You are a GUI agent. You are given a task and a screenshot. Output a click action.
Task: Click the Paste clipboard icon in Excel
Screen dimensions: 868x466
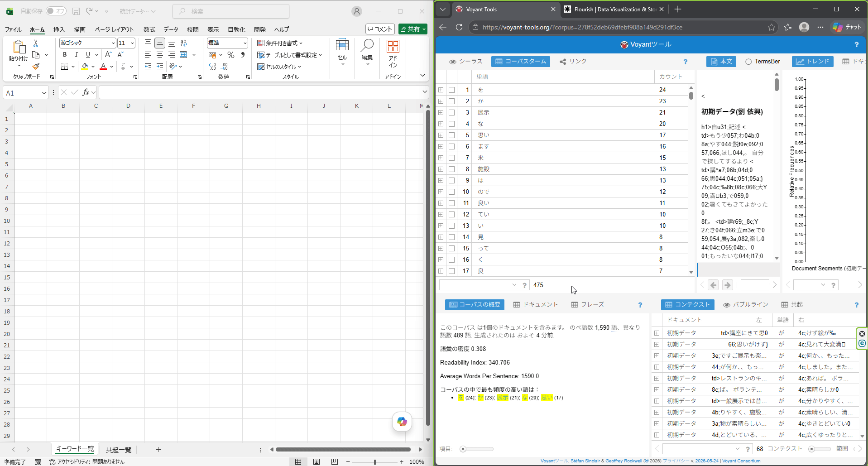point(19,47)
